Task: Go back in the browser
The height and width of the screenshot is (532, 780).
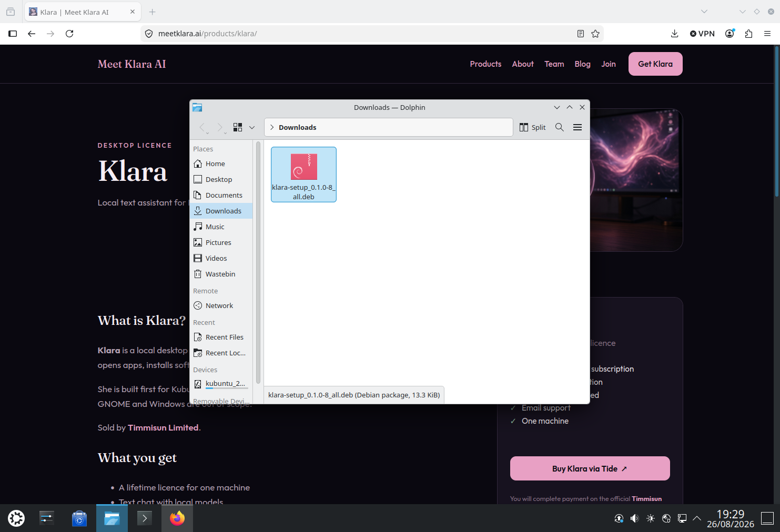Action: pyautogui.click(x=32, y=34)
